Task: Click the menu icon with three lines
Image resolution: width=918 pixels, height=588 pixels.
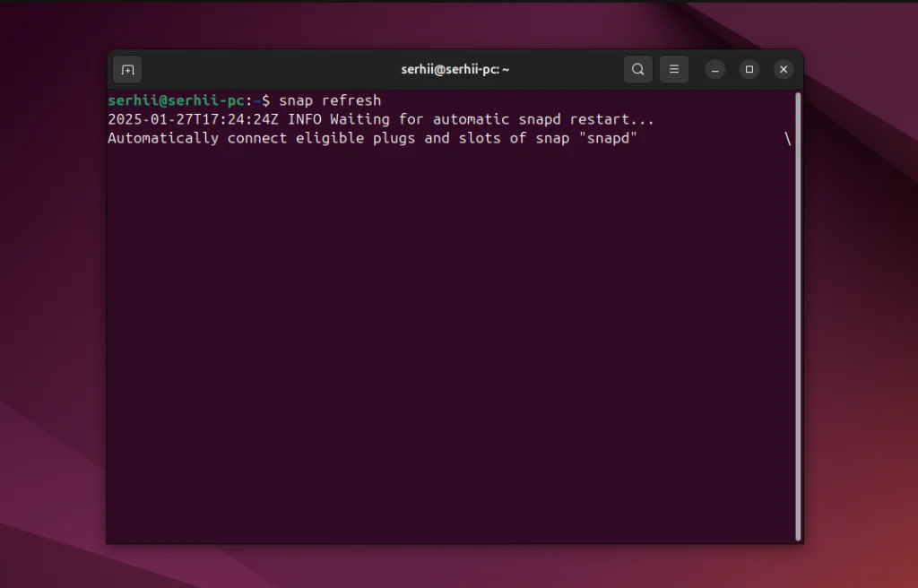Action: 674,69
